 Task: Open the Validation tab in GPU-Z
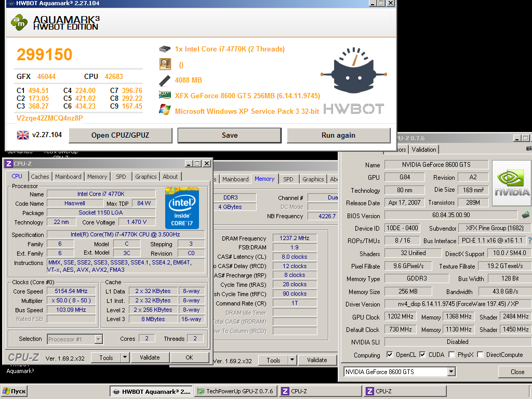(x=424, y=149)
